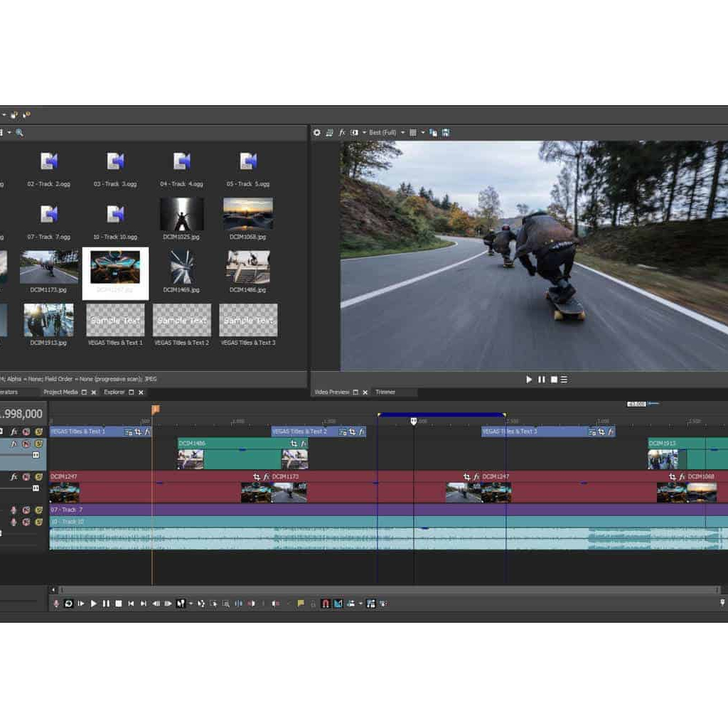Open event FX on VEGAS Titles & Text 1 clip
This screenshot has height=728, width=728.
(x=147, y=432)
